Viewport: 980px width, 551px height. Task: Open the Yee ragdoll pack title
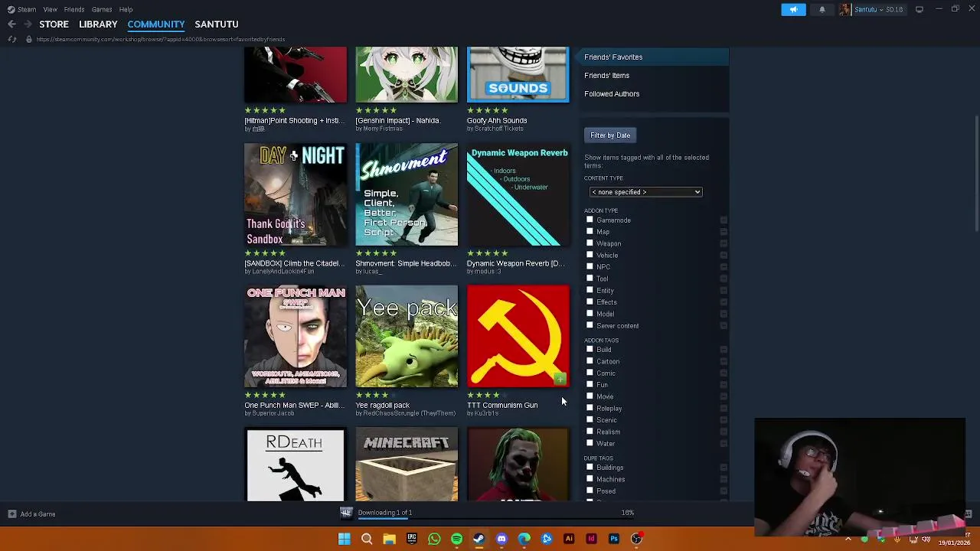coord(382,405)
